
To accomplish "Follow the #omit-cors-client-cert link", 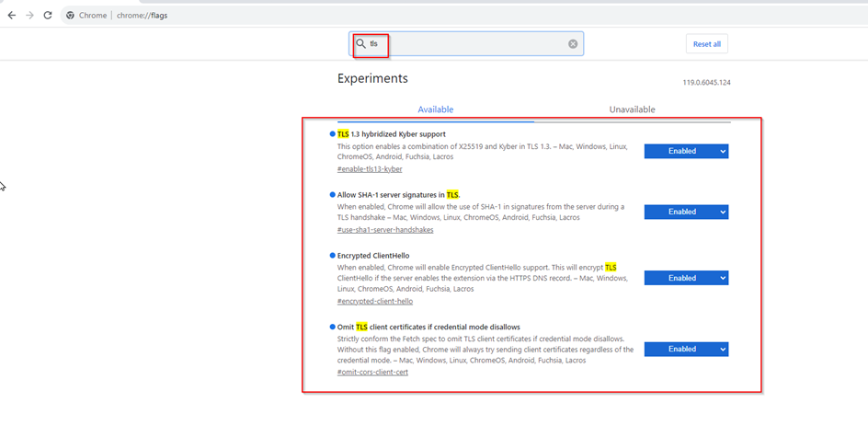I will pos(372,373).
